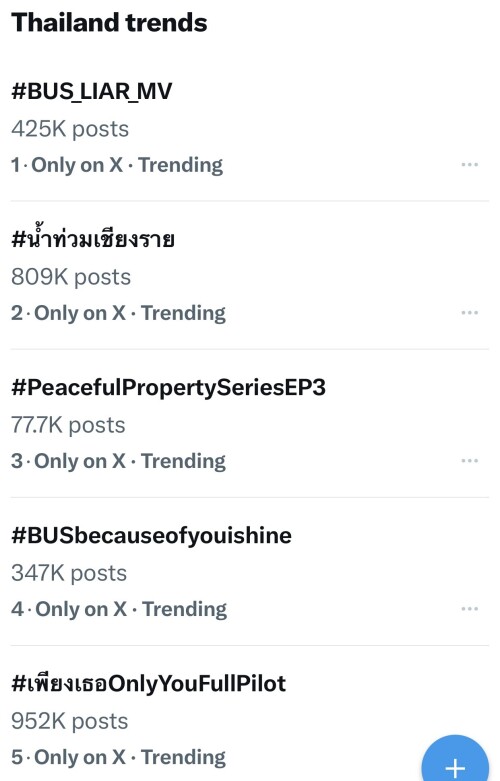
Task: Select the 77.7K posts count
Action: click(x=68, y=425)
